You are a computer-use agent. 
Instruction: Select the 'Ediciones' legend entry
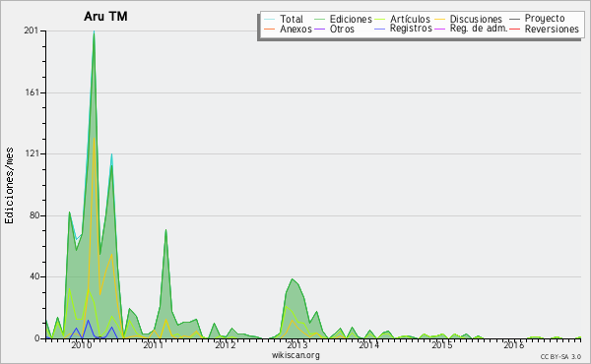[343, 19]
